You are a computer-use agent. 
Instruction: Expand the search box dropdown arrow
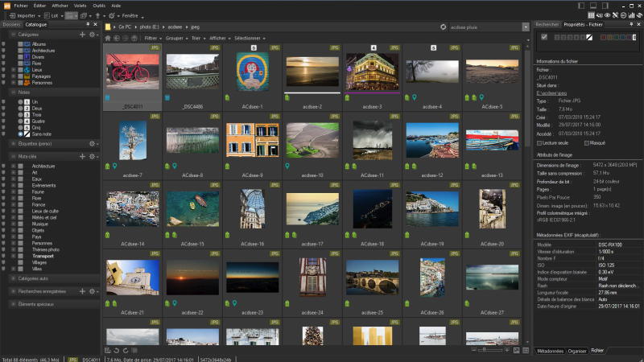(526, 27)
